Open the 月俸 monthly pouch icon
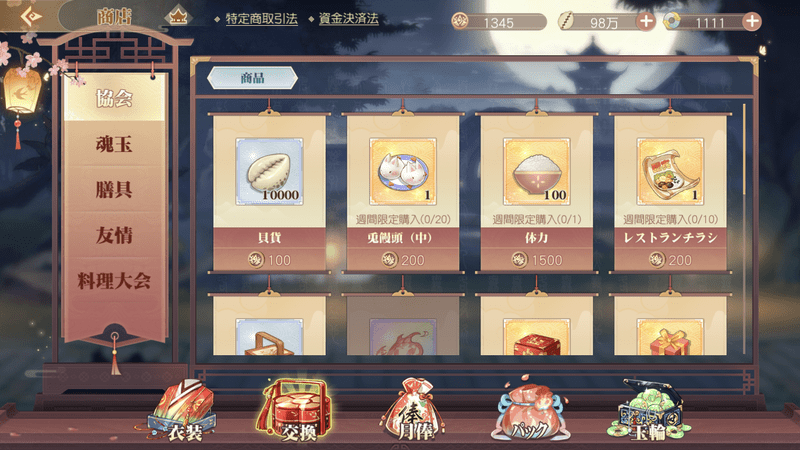The height and width of the screenshot is (450, 800). click(x=412, y=410)
